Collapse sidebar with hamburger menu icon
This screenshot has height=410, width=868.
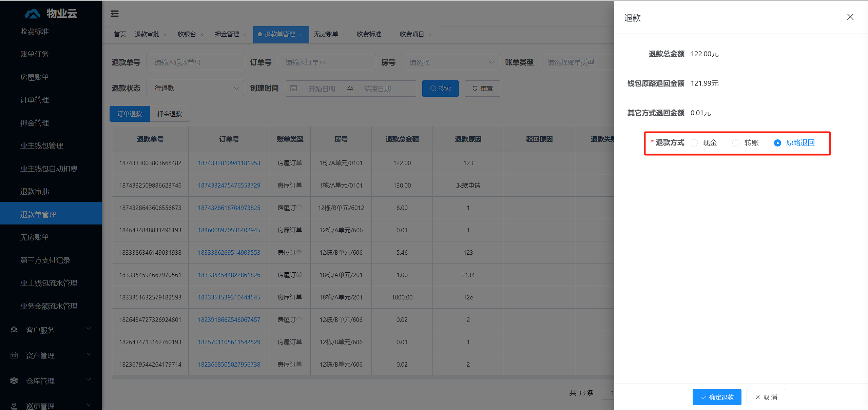point(115,14)
